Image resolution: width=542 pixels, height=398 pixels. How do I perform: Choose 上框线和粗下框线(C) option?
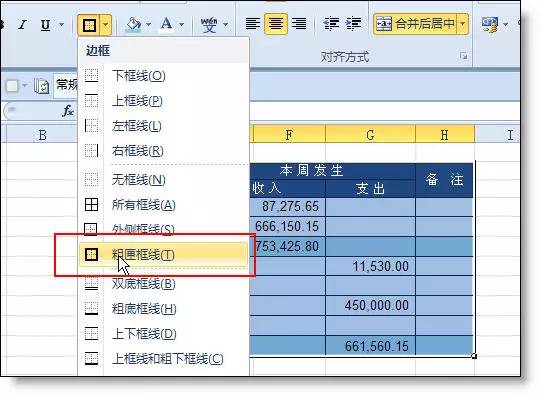[163, 359]
